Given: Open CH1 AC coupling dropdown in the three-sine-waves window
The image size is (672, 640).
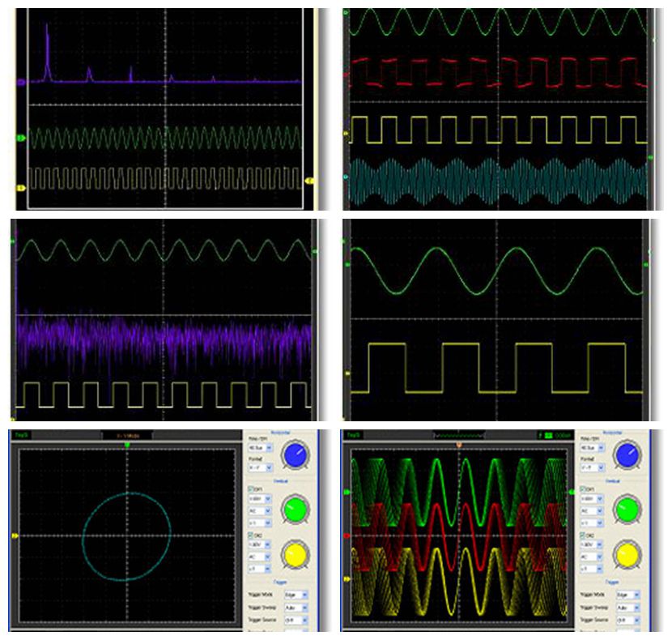Looking at the screenshot, I should coord(593,511).
